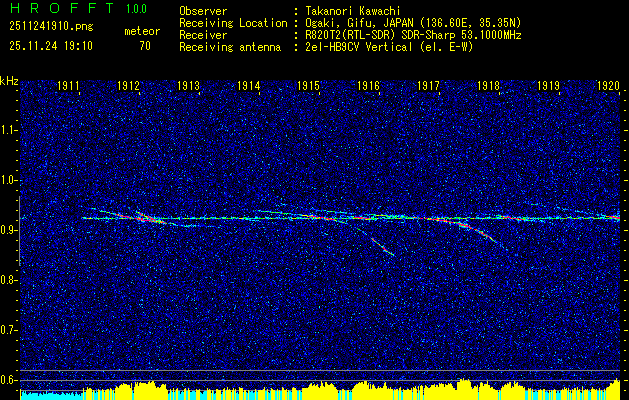Click the 1.1 frequency axis label
The image size is (629, 400).
pos(9,130)
